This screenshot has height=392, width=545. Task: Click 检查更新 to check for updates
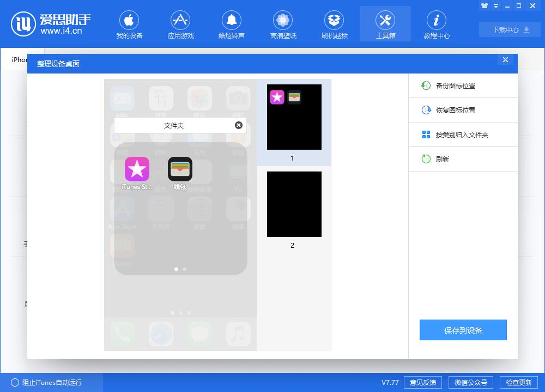pos(518,382)
